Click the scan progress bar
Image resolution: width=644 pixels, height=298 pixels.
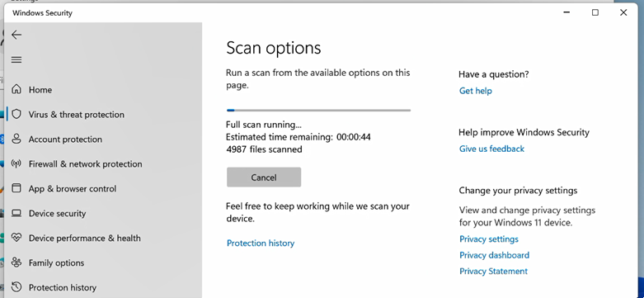click(318, 110)
